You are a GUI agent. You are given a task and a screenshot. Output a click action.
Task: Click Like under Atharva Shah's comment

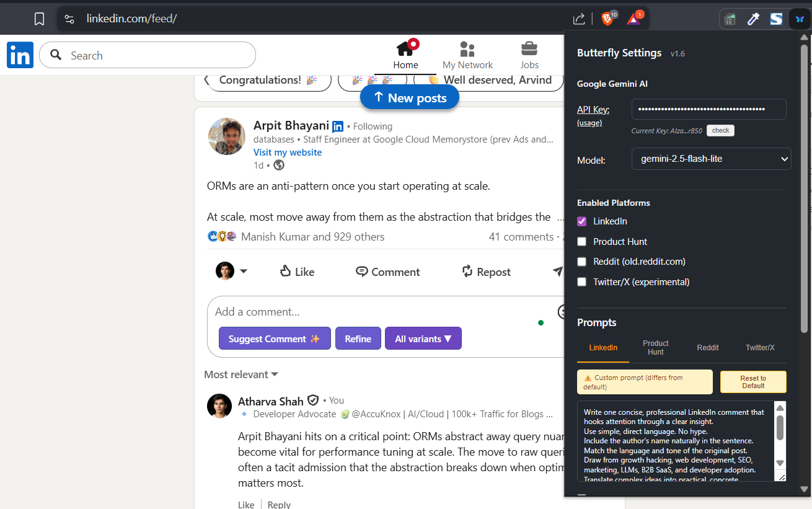point(246,505)
